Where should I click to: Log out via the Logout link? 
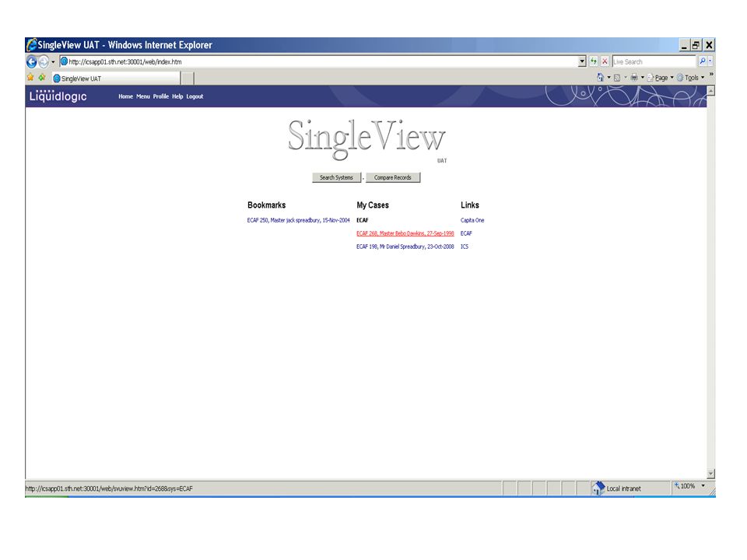[x=195, y=96]
